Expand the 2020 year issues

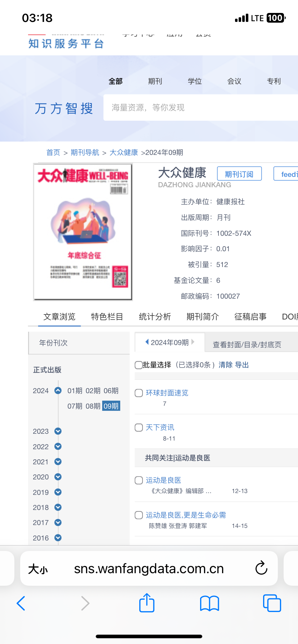click(x=58, y=477)
